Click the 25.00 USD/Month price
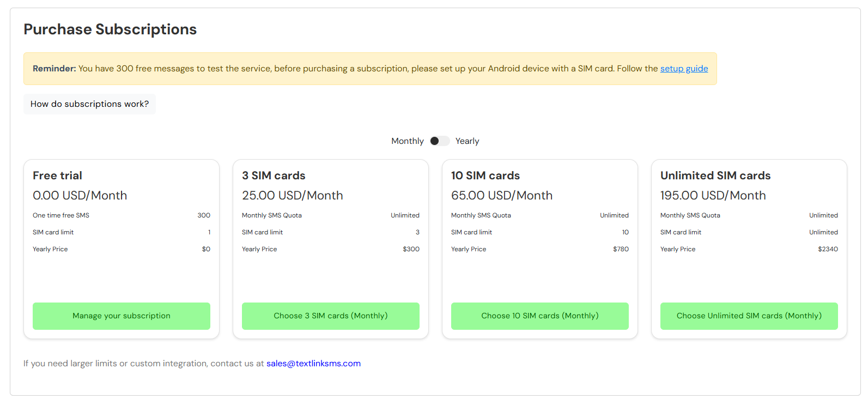This screenshot has width=868, height=399. pos(292,196)
